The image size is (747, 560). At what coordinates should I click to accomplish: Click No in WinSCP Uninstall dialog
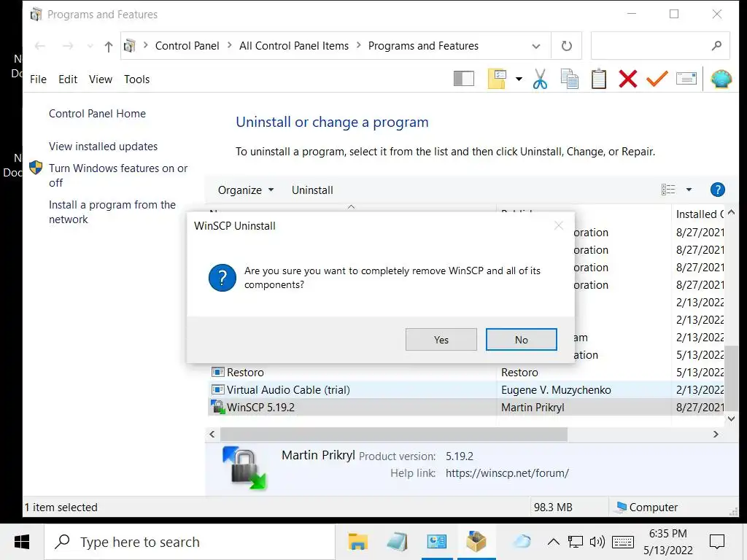521,340
